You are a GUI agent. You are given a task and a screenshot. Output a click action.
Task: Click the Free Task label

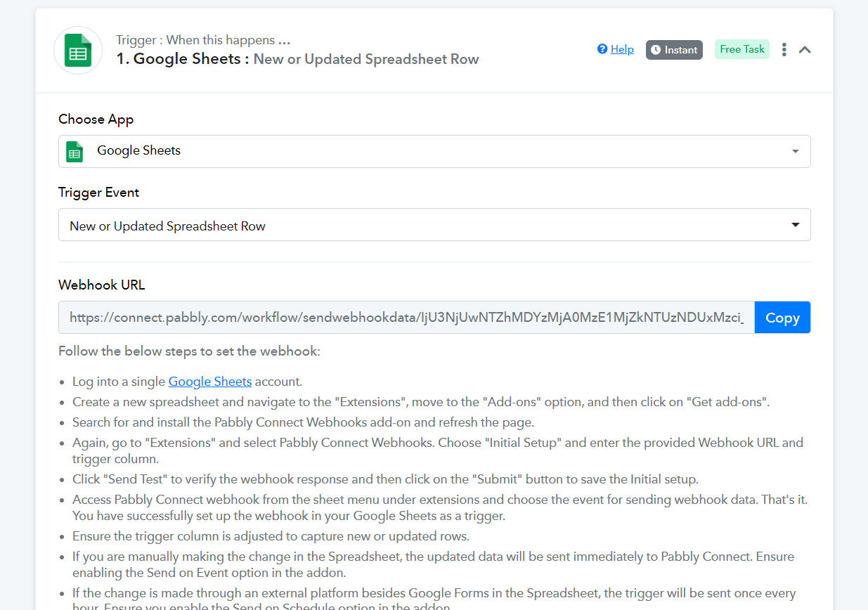point(742,49)
